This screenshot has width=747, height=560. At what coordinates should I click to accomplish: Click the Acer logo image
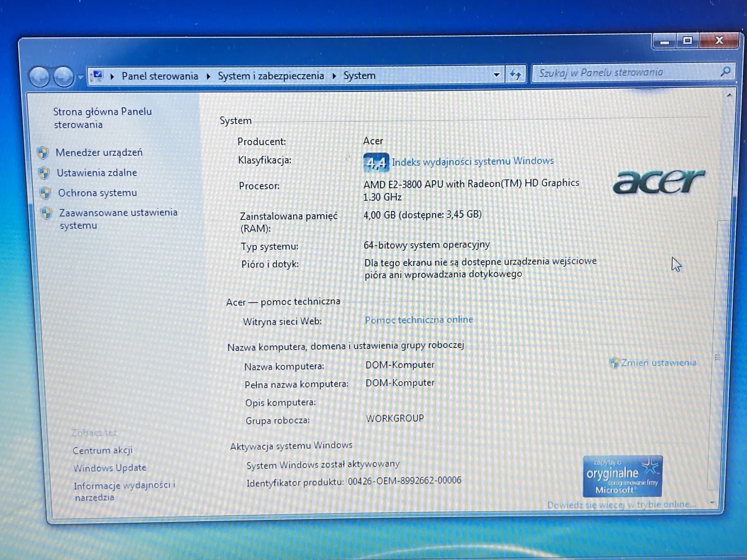coord(659,182)
